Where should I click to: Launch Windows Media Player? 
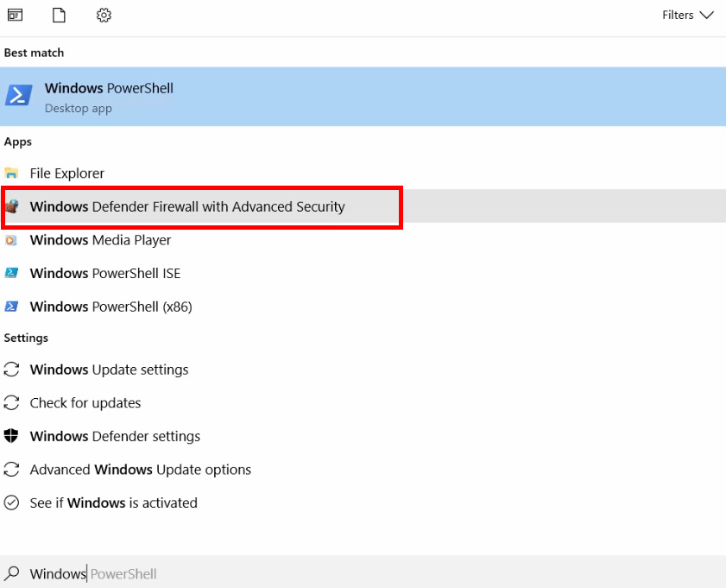363,240
